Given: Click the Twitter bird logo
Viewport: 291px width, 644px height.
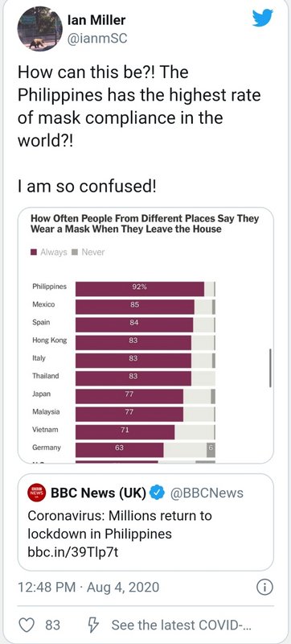Looking at the screenshot, I should pos(263,19).
